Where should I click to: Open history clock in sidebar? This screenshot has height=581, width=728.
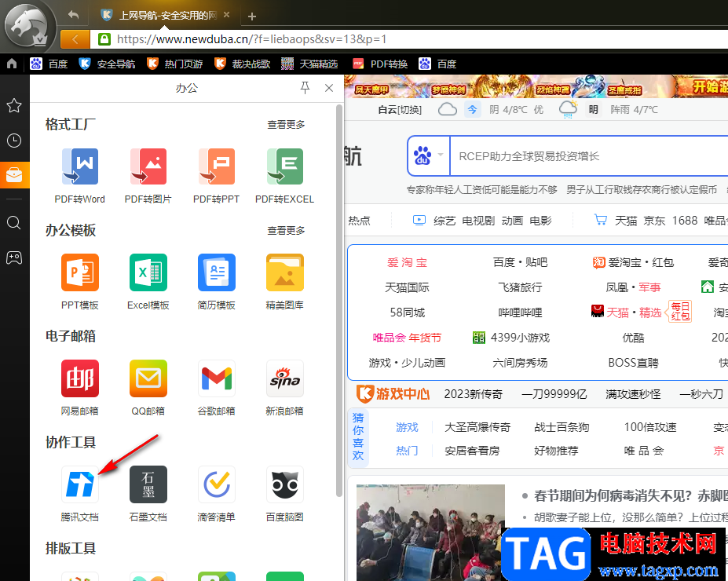pos(14,140)
